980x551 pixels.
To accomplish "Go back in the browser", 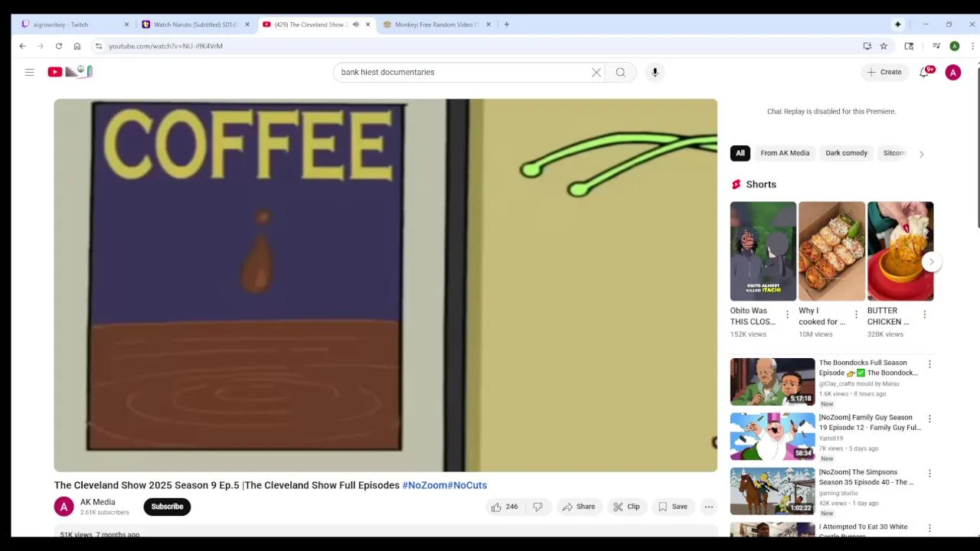I will pos(22,46).
